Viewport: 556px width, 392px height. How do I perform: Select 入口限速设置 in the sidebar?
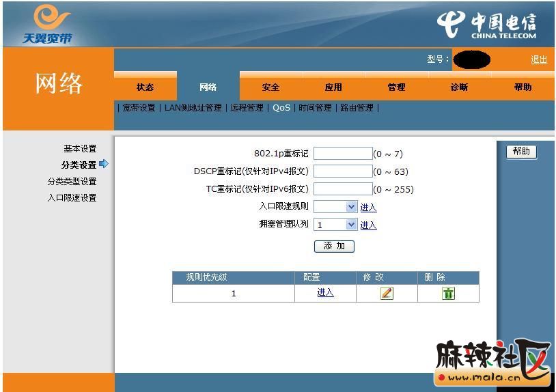(72, 198)
